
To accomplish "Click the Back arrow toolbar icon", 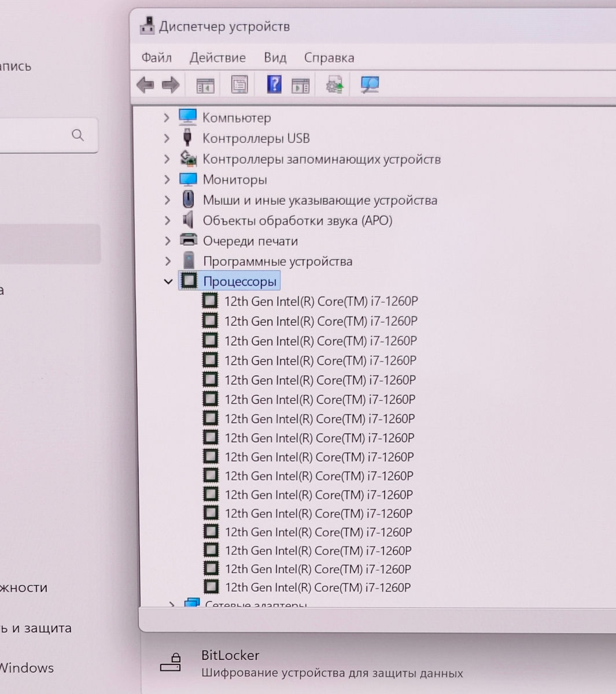I will 145,85.
